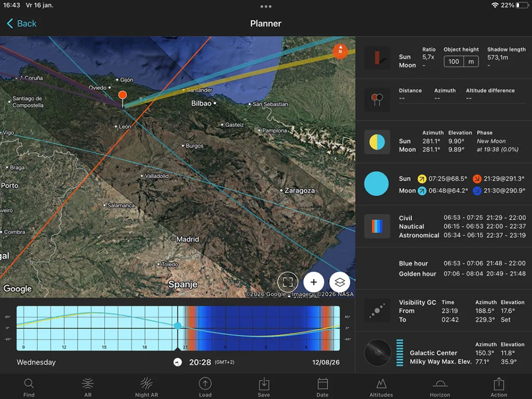532x399 pixels.
Task: Open the Horizon tool
Action: point(440,387)
